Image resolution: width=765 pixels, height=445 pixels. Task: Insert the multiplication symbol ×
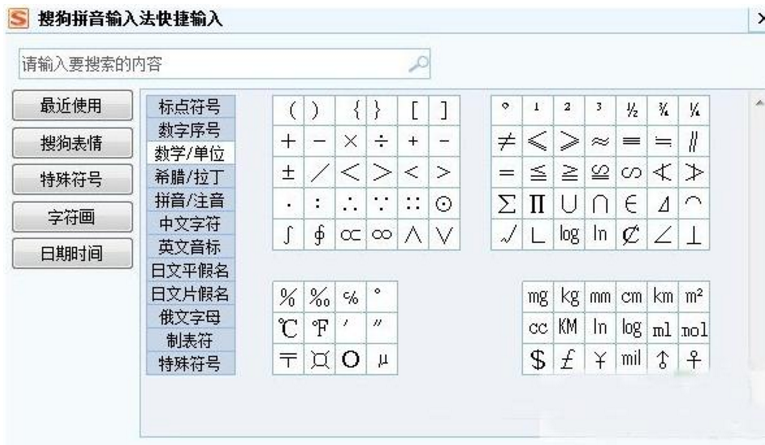(x=350, y=141)
